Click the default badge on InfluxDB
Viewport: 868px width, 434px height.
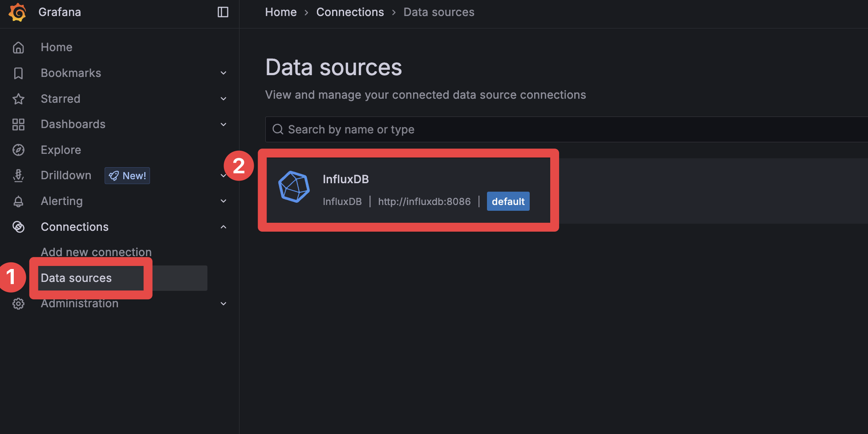click(508, 201)
